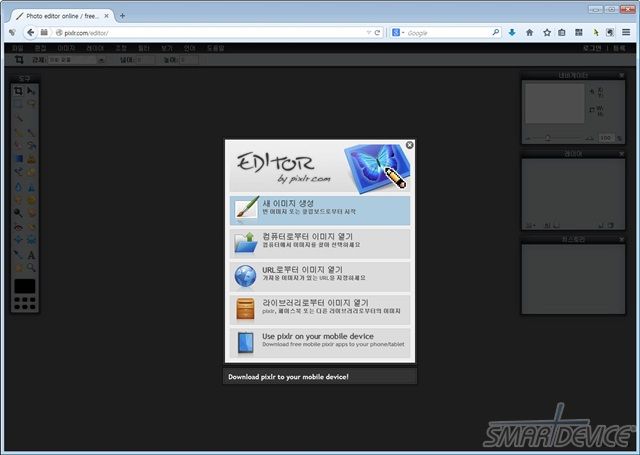Adjust the Navigator zoom slider handle
Screen dimensions: 640x455
coord(548,138)
